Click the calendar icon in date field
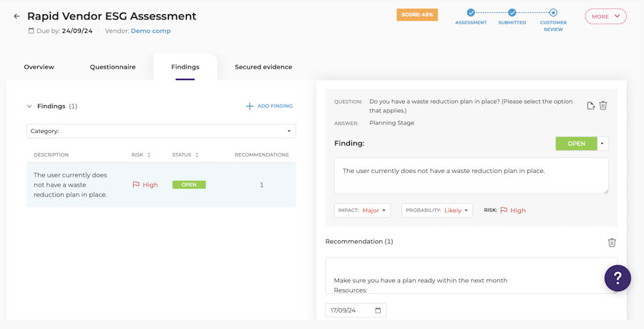The image size is (644, 329). (378, 310)
